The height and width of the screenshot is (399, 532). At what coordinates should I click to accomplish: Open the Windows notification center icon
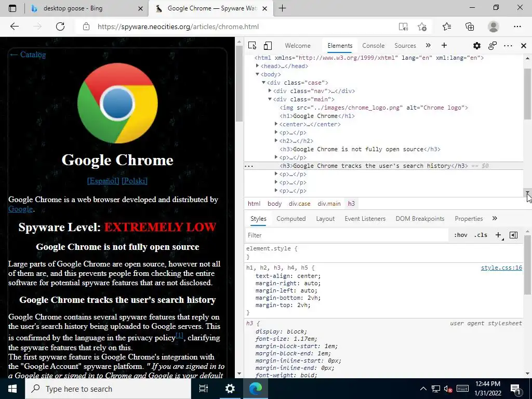[x=516, y=389]
